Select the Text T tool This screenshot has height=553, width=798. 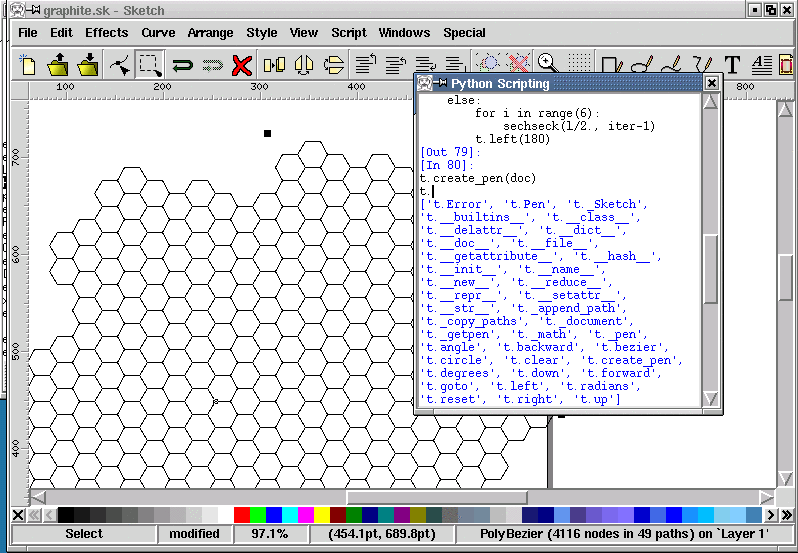(732, 65)
